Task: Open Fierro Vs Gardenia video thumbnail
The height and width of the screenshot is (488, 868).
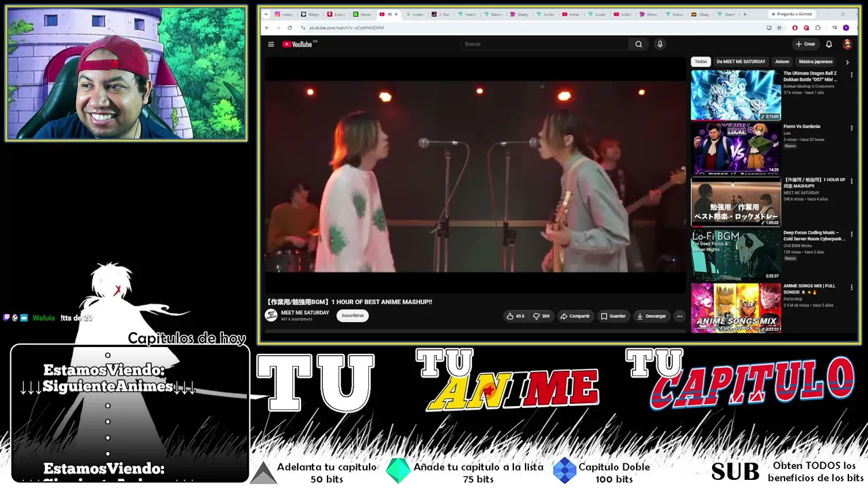Action: click(x=736, y=148)
